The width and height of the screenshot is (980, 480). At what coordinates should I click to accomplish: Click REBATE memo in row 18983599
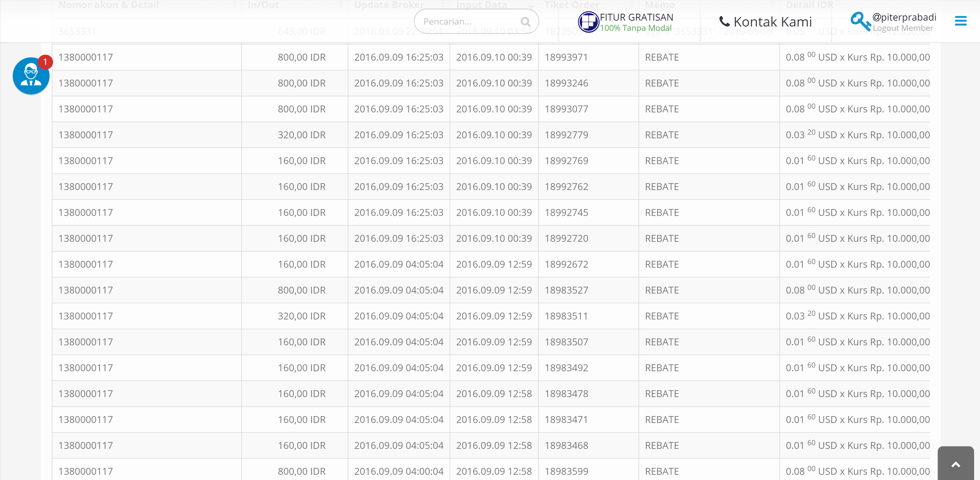tap(661, 471)
